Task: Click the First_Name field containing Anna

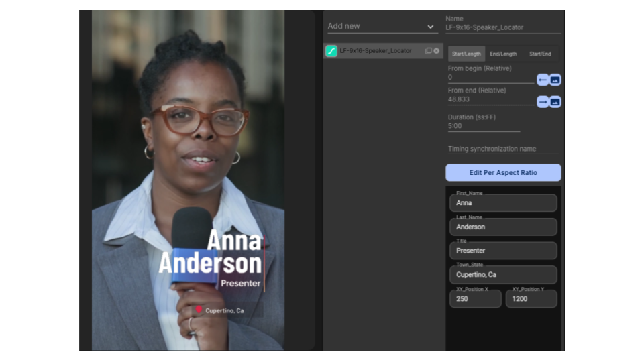Action: click(x=503, y=203)
